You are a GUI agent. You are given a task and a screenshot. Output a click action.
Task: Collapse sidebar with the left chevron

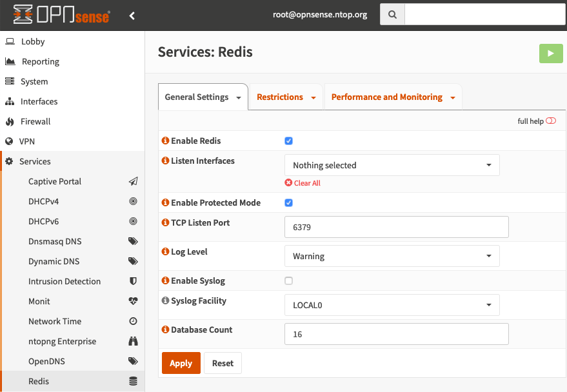pyautogui.click(x=132, y=15)
